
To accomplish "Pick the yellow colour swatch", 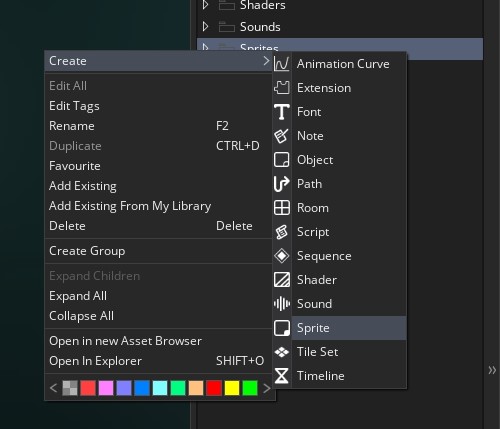I will (232, 388).
